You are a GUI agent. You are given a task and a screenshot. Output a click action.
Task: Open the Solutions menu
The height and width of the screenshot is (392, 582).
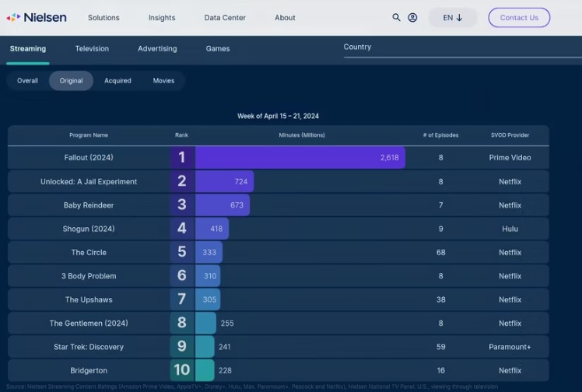(103, 17)
